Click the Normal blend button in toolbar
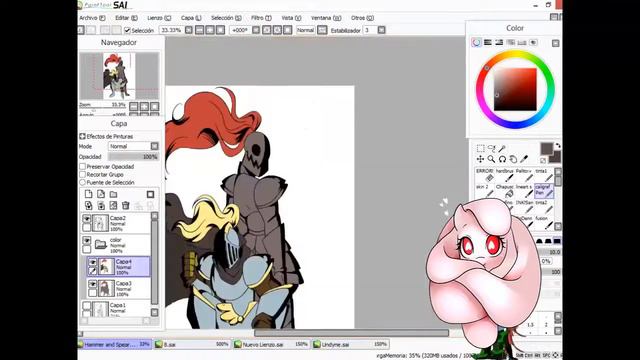The width and height of the screenshot is (640, 360). pyautogui.click(x=306, y=30)
